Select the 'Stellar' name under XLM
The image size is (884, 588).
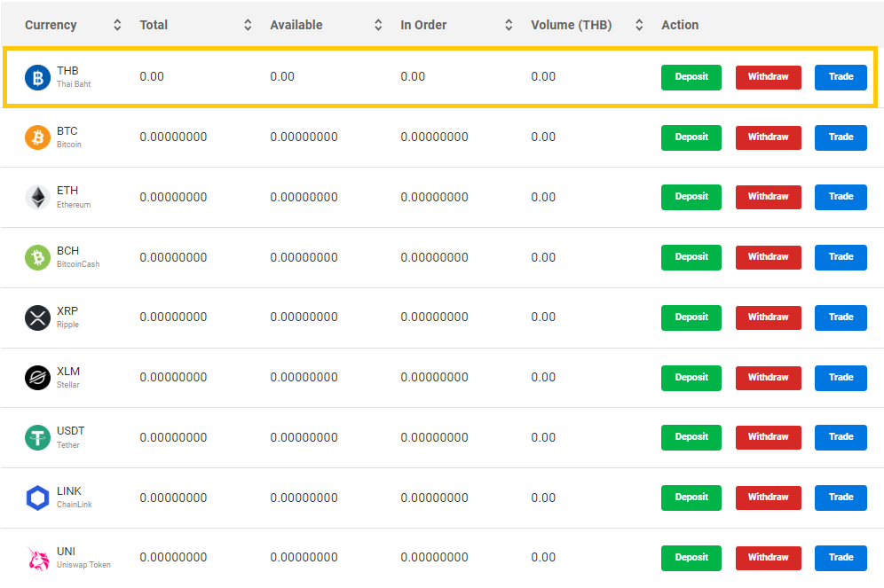click(x=68, y=385)
